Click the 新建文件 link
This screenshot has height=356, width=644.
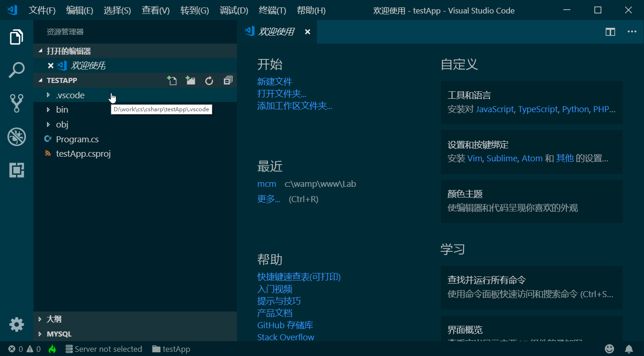click(x=274, y=82)
